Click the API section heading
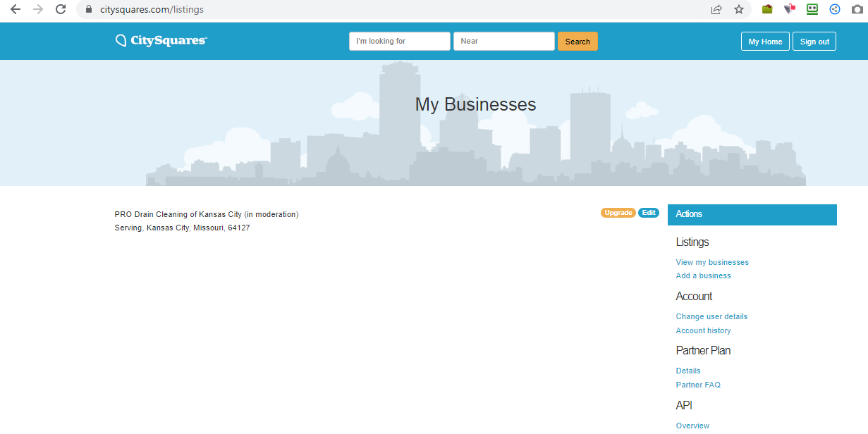The image size is (868, 434). tap(684, 405)
